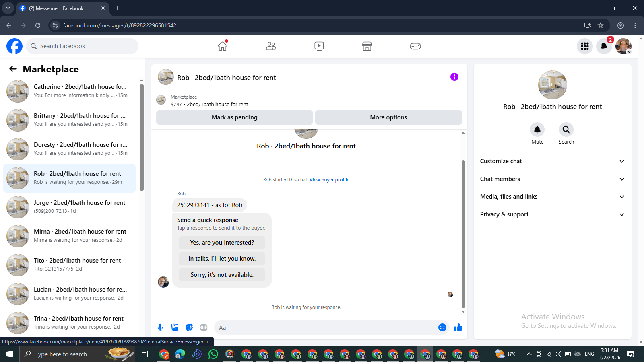Open the account profile picture menu
The image size is (644, 362).
click(623, 46)
